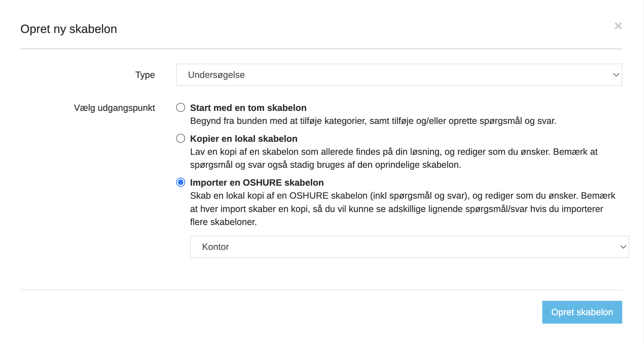Select the Start med en tom skabelon radio button

[181, 107]
